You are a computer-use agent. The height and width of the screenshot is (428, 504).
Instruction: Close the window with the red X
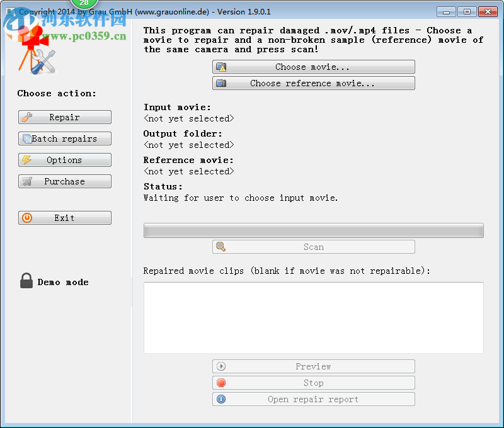pyautogui.click(x=488, y=12)
